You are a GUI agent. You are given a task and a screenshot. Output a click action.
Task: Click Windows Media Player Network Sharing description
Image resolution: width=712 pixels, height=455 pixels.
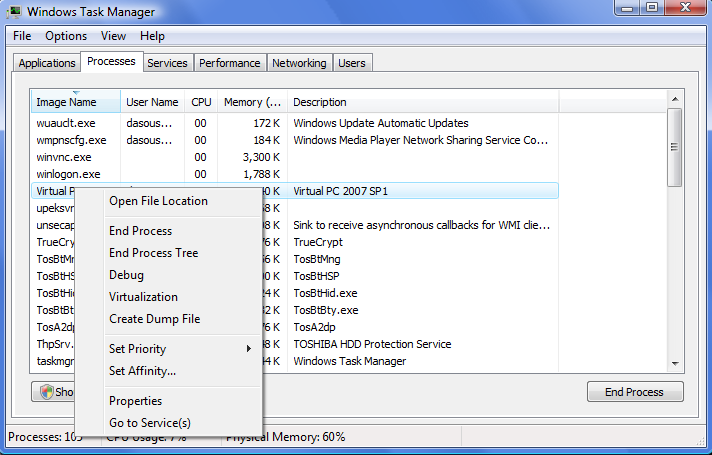coord(420,140)
